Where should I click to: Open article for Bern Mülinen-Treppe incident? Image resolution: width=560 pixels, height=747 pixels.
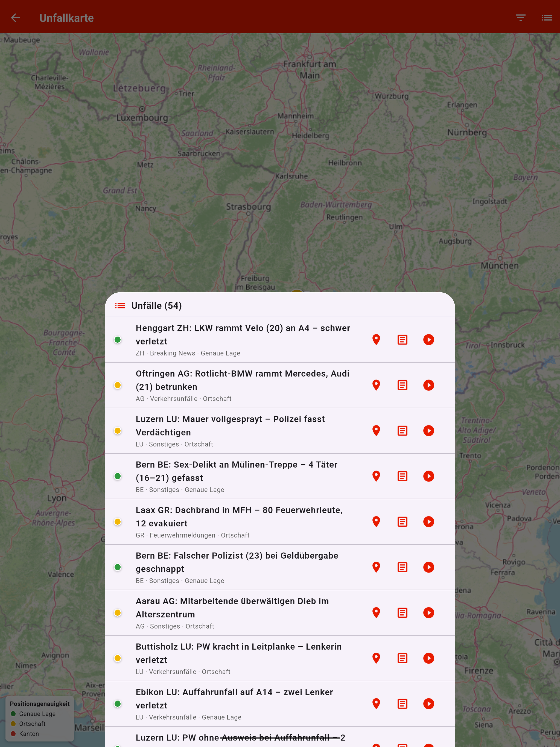point(402,476)
